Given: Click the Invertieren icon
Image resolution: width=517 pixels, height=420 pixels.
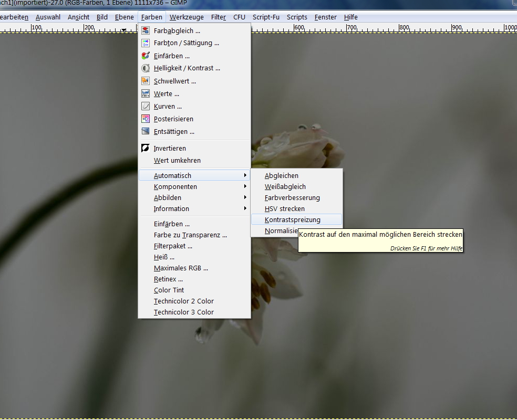Looking at the screenshot, I should (146, 148).
